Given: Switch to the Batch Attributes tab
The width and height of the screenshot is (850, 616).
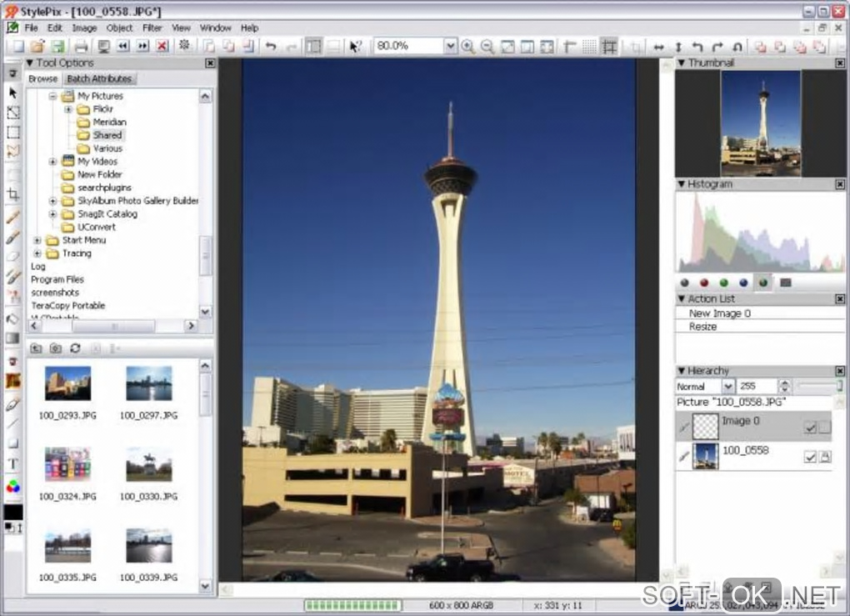Looking at the screenshot, I should tap(99, 78).
